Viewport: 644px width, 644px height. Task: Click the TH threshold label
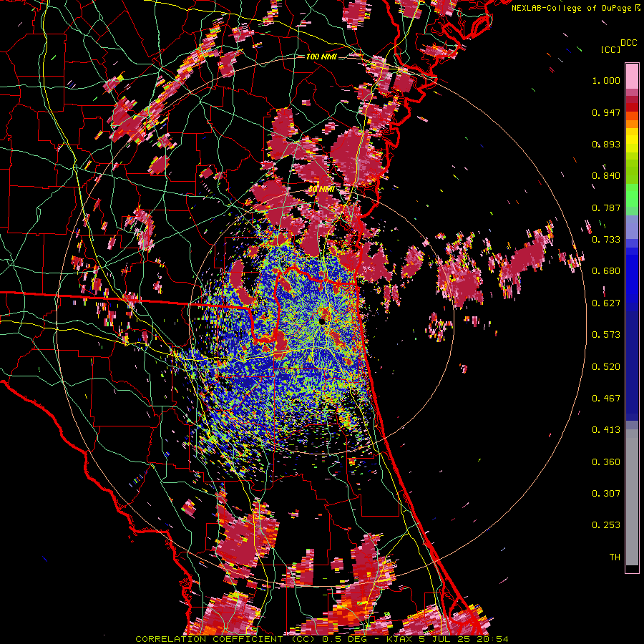[x=615, y=557]
